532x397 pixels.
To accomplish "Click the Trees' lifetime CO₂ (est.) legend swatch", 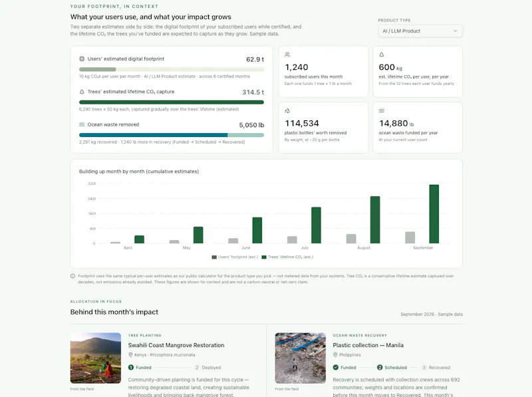I will click(x=264, y=257).
